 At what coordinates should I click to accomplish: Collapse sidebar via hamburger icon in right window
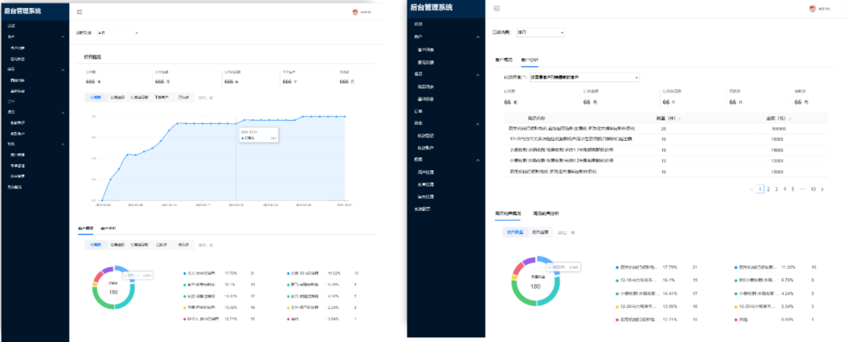(x=497, y=8)
